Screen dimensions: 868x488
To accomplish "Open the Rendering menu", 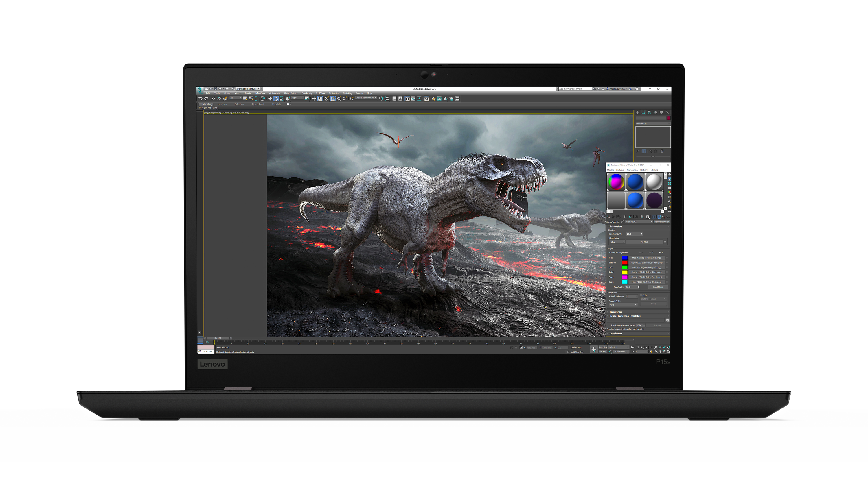I will pos(307,93).
